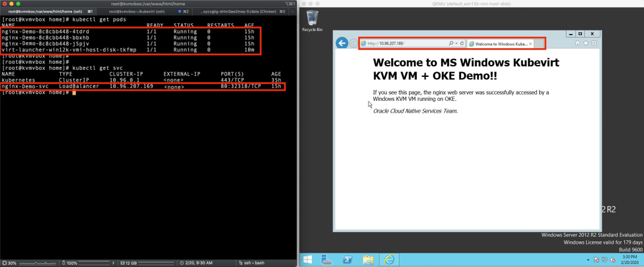The height and width of the screenshot is (267, 644).
Task: Close the 'Welcome to Windows Kube...' tab
Action: click(x=531, y=44)
